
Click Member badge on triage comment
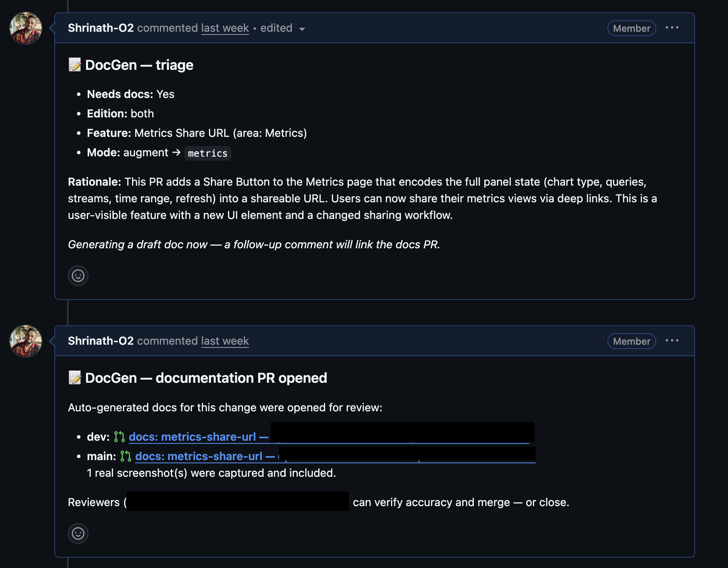632,28
